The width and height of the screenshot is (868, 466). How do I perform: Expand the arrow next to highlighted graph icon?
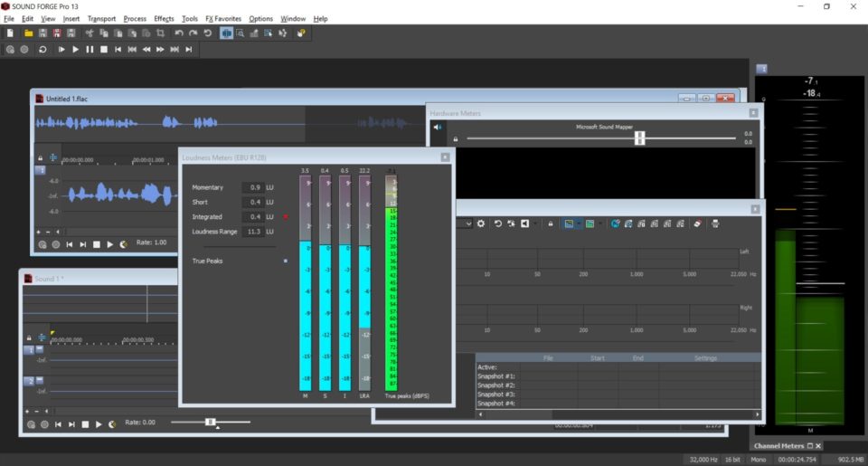coord(578,223)
